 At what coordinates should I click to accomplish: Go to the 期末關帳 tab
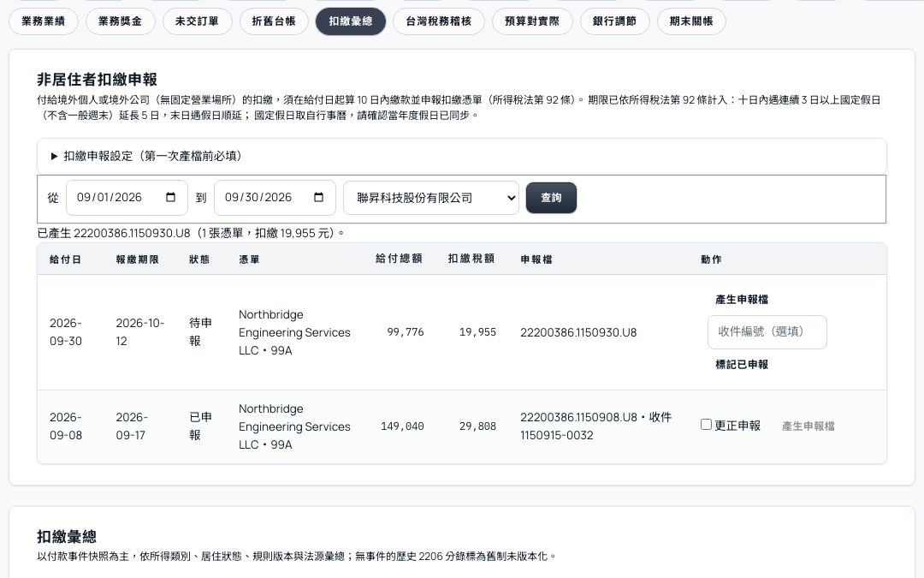coord(691,21)
